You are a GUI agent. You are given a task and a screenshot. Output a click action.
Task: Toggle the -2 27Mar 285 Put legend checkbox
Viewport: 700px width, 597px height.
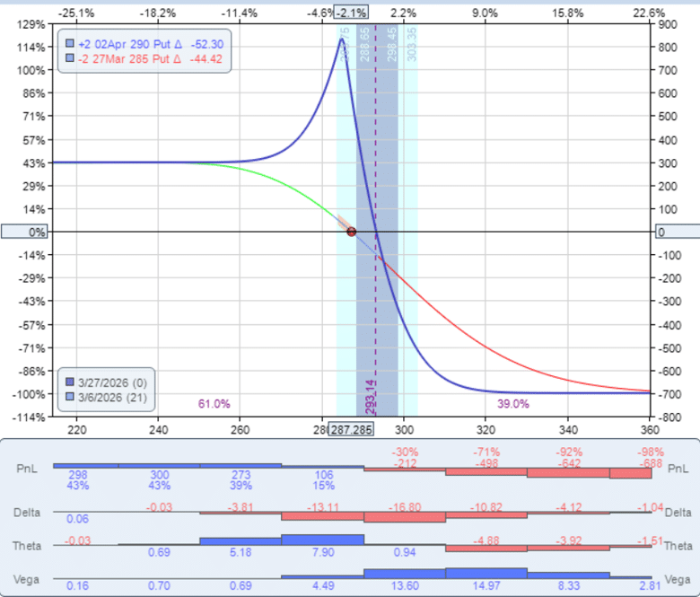click(x=70, y=58)
